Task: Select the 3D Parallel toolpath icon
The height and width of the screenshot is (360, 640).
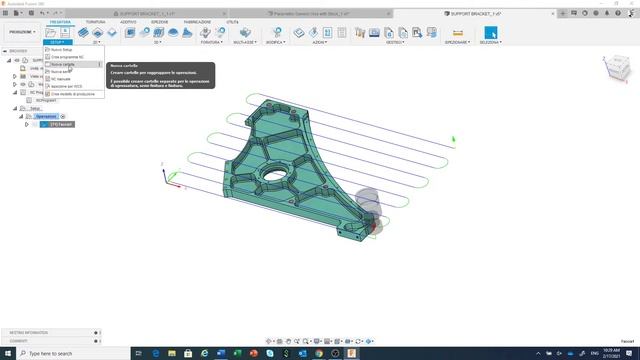Action: click(158, 32)
